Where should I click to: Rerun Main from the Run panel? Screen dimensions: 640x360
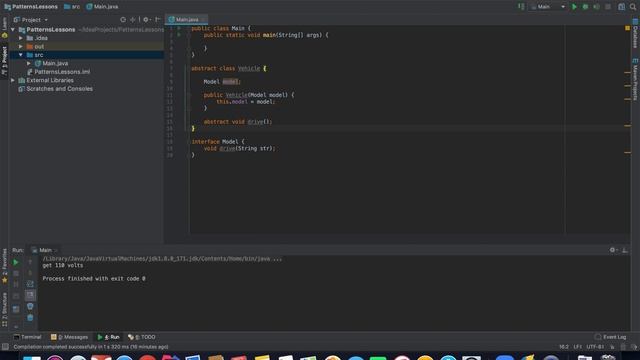click(16, 262)
